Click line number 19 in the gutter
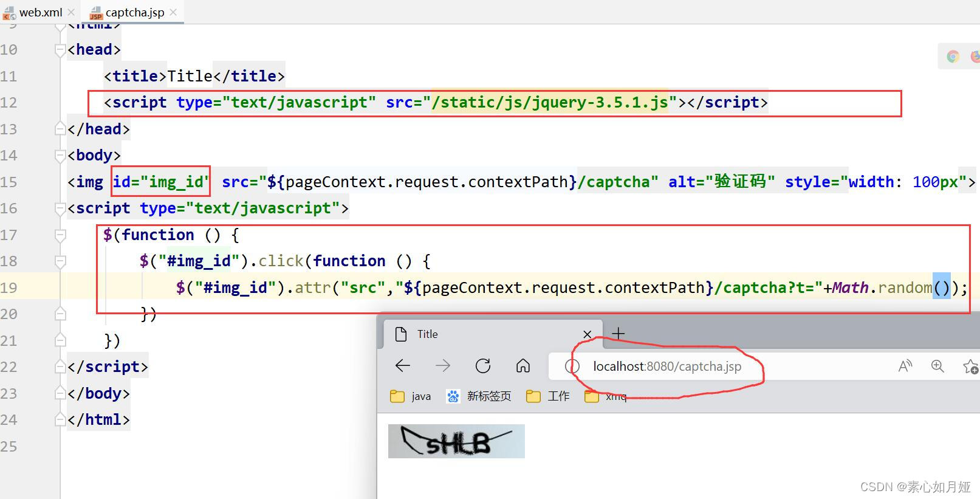Screen dimensions: 980x499 click(x=9, y=287)
